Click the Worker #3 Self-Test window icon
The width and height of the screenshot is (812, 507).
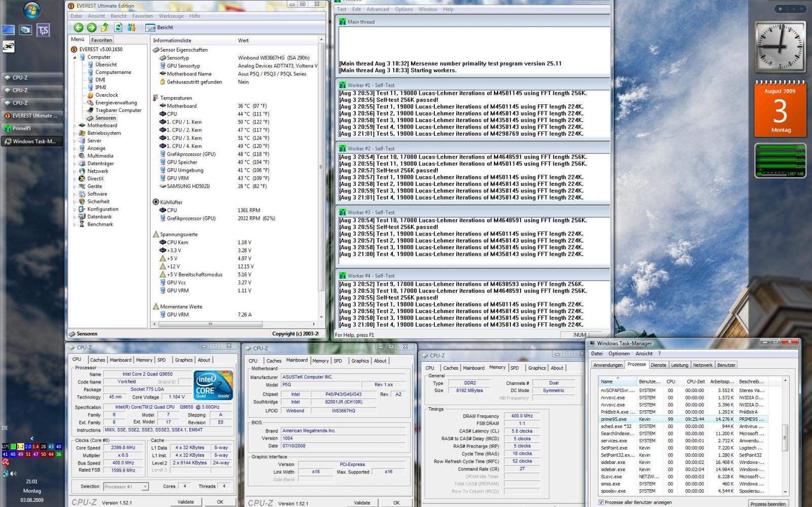click(343, 212)
